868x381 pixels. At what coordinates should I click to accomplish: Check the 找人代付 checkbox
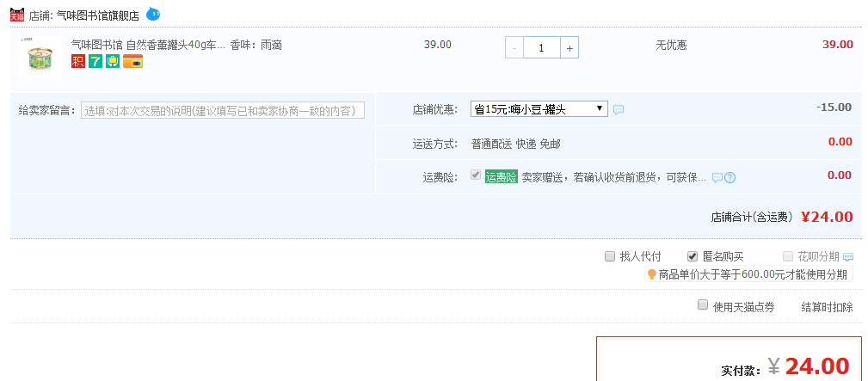[610, 256]
